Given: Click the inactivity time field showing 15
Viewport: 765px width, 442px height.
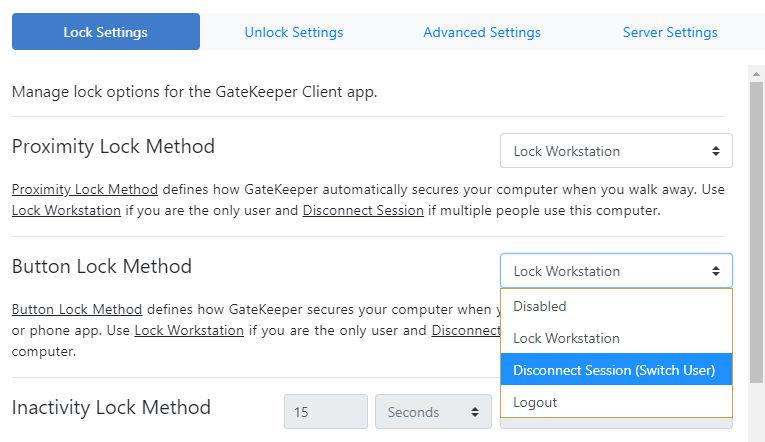Looking at the screenshot, I should click(326, 412).
